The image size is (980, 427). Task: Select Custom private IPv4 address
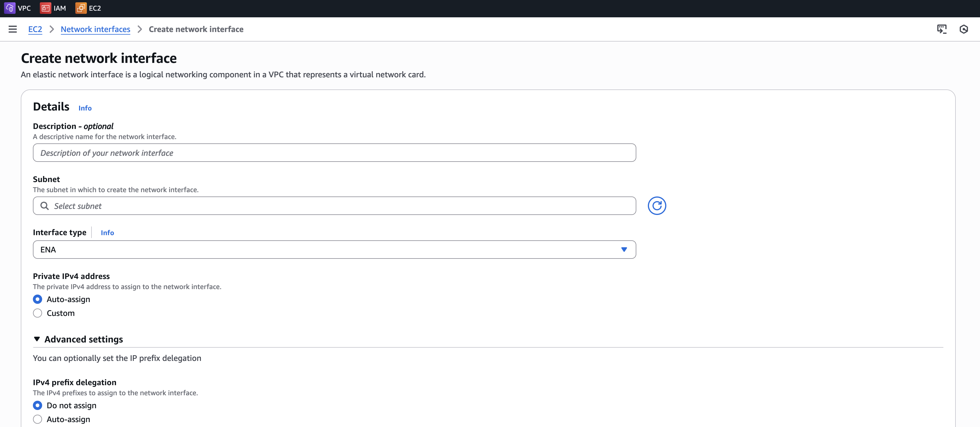[x=37, y=313]
